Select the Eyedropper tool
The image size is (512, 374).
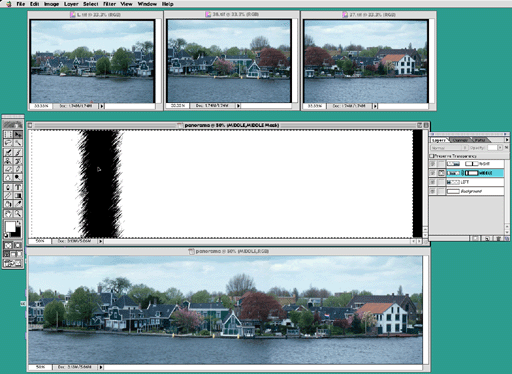[18, 204]
